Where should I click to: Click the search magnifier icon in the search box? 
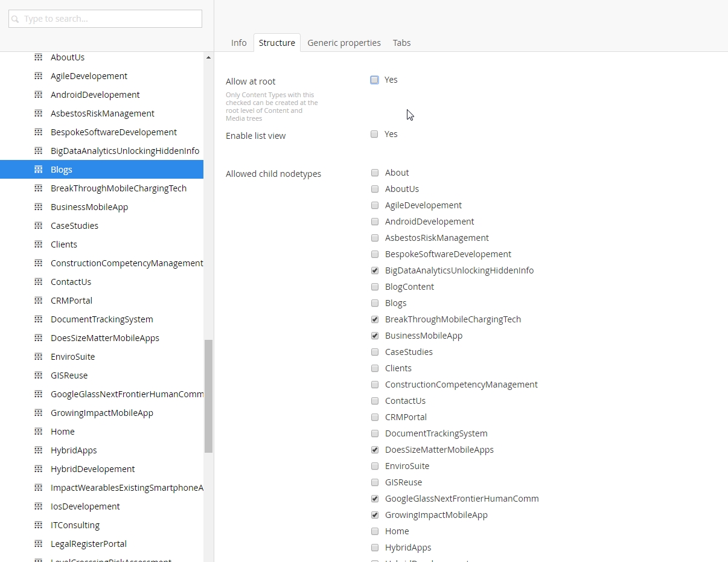(16, 19)
